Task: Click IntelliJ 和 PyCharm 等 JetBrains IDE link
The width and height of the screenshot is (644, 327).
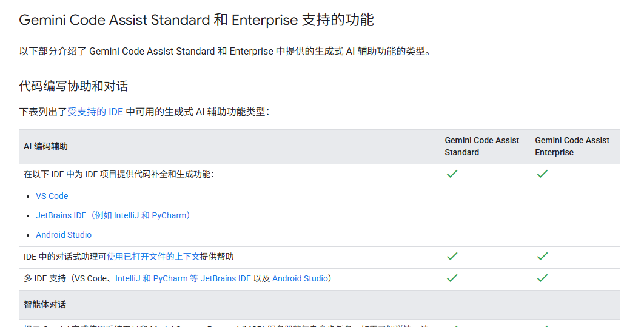Action: click(183, 278)
